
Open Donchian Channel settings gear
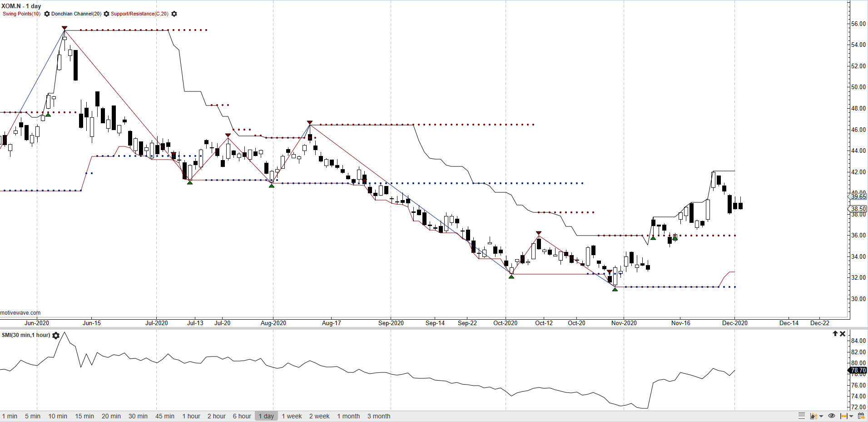pos(106,14)
